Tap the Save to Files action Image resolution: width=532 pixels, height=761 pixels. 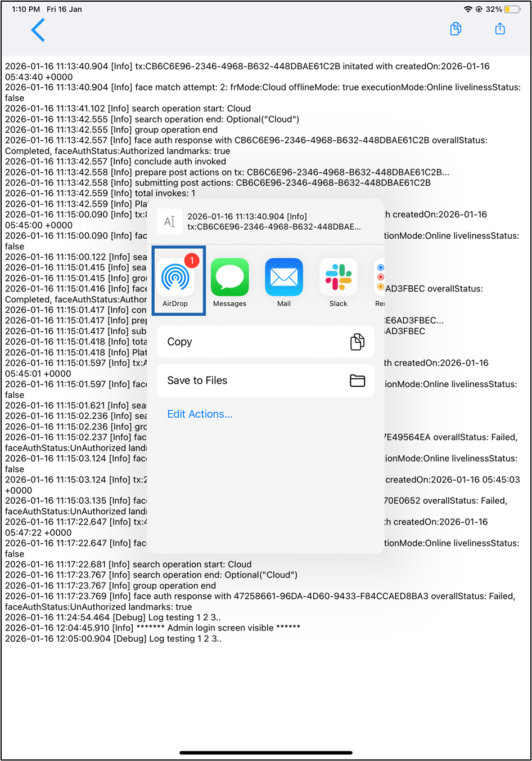pos(265,380)
